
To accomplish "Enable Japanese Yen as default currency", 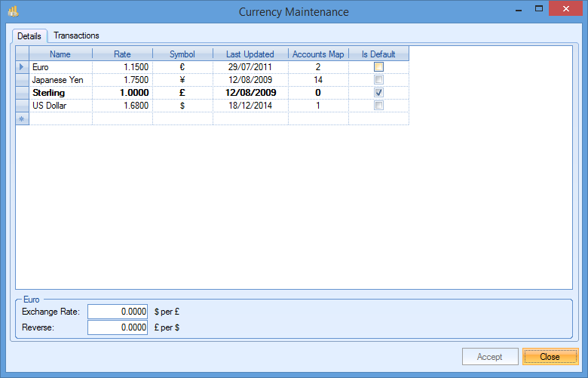I will (x=378, y=80).
